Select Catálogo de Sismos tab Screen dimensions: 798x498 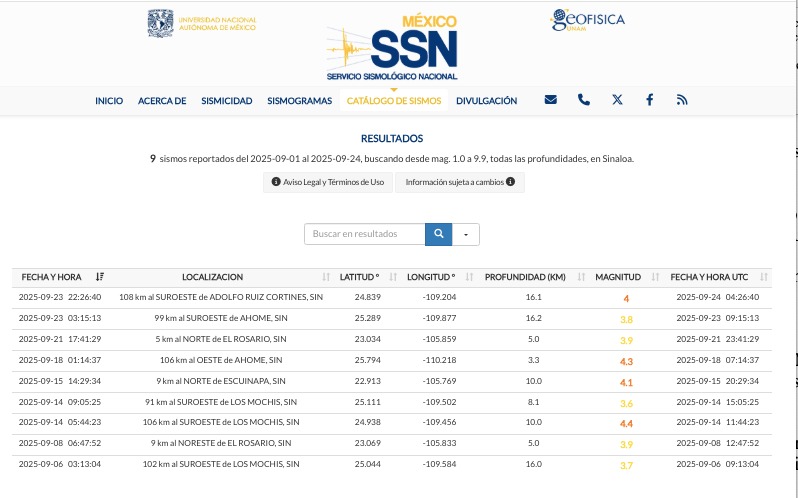coord(394,101)
